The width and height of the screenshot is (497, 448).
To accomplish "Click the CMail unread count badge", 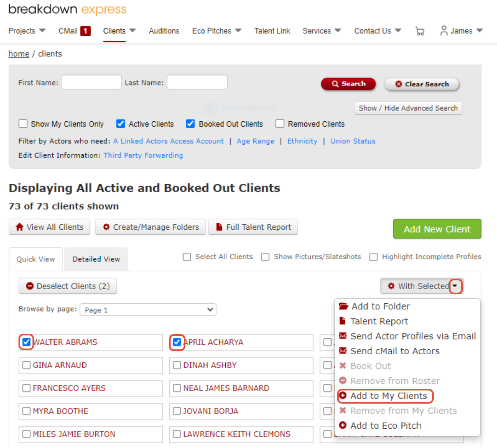I will pyautogui.click(x=86, y=31).
